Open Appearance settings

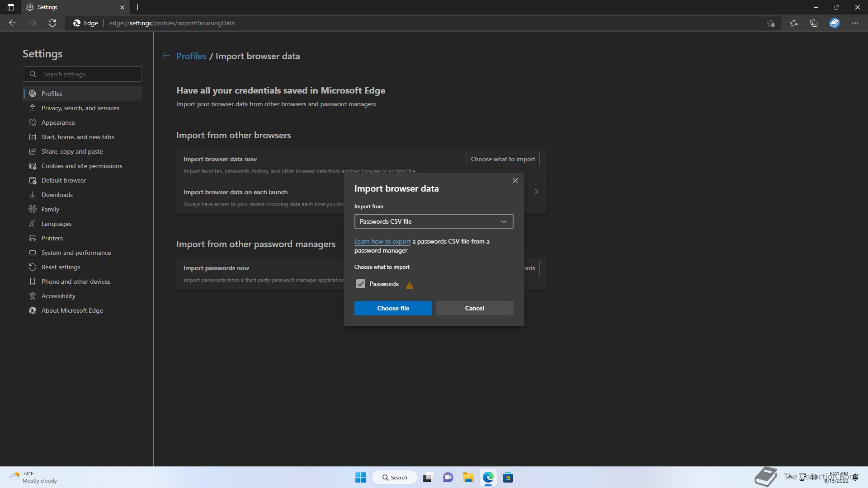tap(82, 122)
